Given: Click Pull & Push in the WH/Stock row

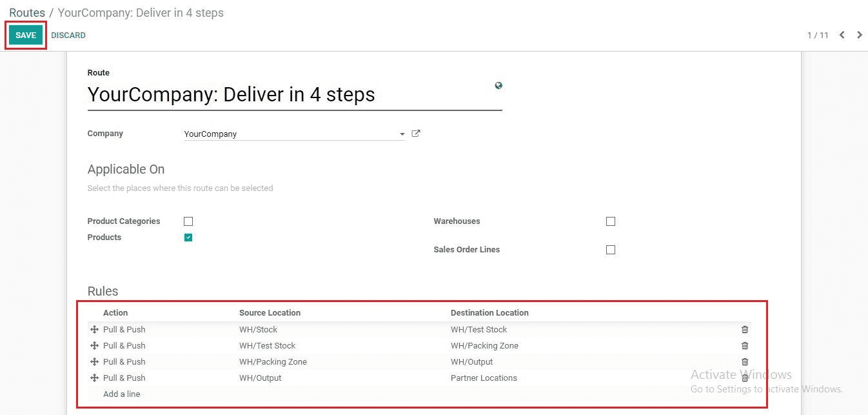Looking at the screenshot, I should 124,330.
